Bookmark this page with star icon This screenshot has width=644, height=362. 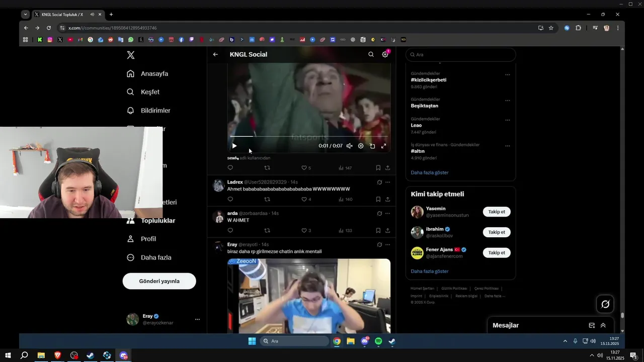point(551,28)
